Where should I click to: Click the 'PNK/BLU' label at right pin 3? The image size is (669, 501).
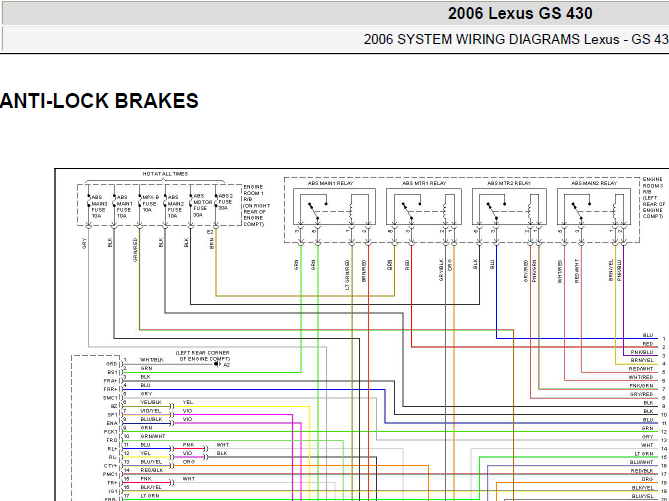click(642, 352)
